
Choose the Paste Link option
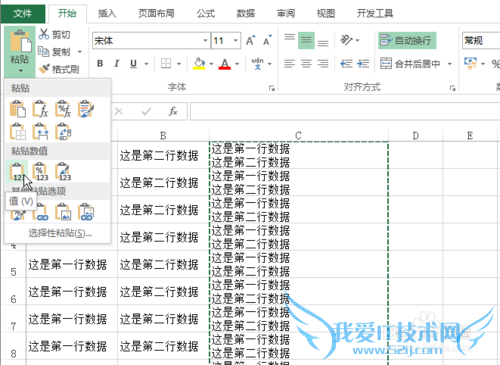coord(40,212)
